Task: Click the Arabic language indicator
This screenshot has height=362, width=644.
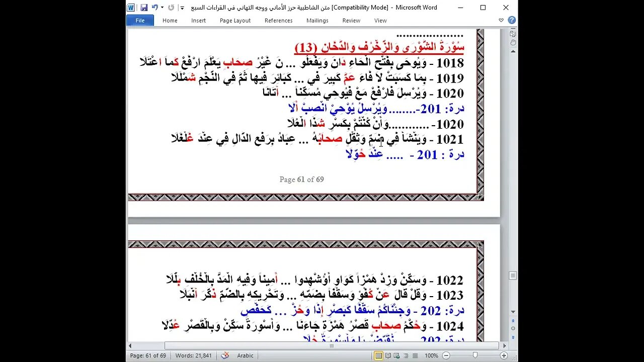Action: [246, 355]
